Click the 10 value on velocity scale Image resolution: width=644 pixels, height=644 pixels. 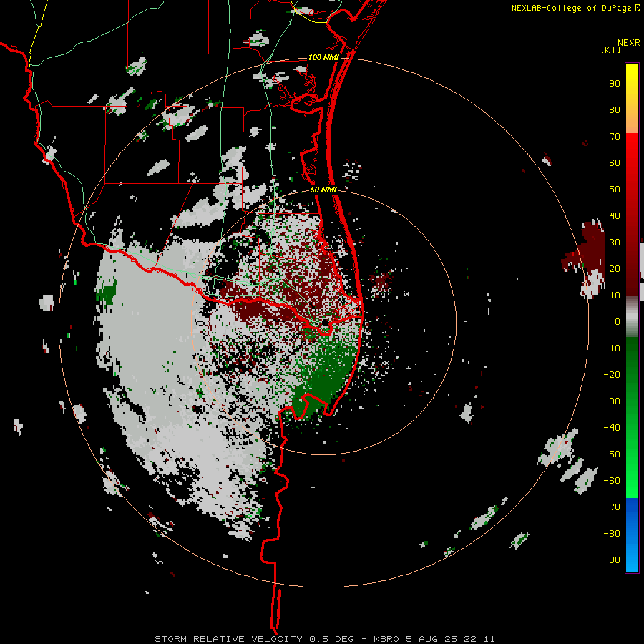615,296
